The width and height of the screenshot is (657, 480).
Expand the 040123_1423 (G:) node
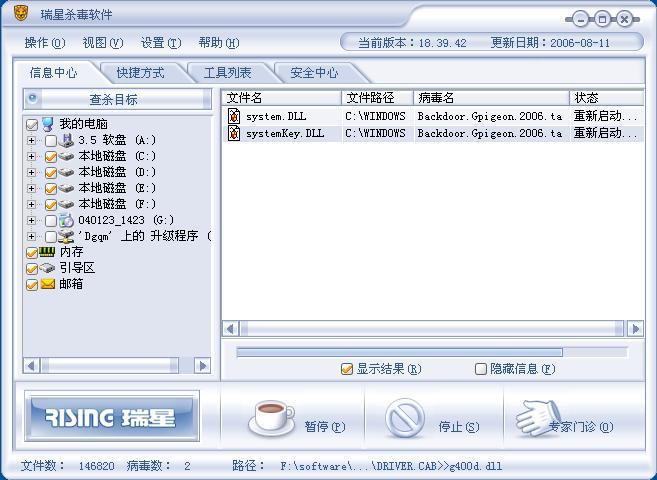click(x=31, y=220)
